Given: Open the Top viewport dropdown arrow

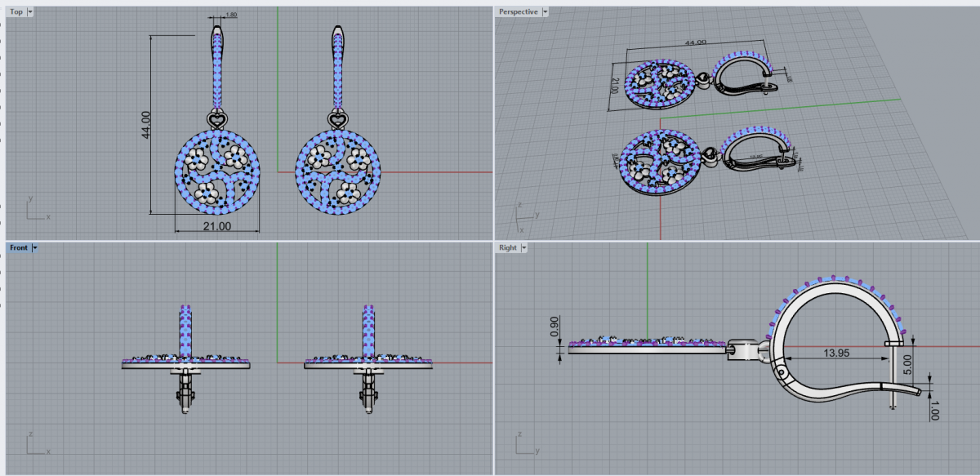Looking at the screenshot, I should click(x=30, y=12).
